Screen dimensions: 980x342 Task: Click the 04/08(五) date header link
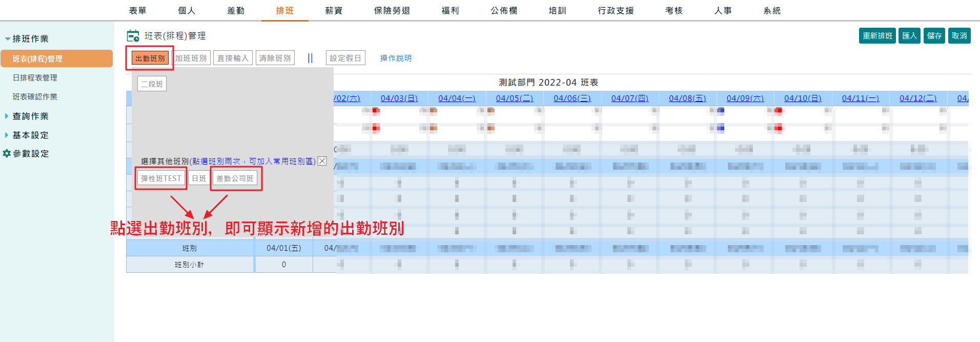(687, 98)
